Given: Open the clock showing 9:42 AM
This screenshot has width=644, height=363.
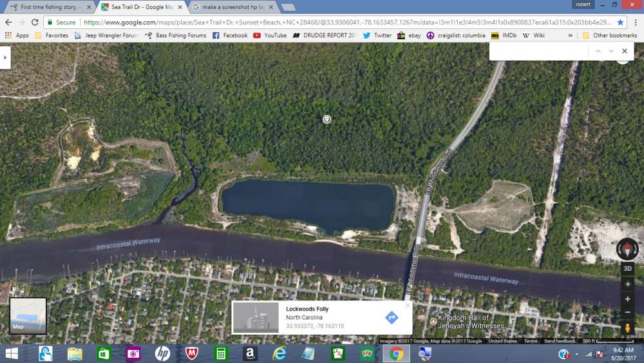Looking at the screenshot, I should click(x=623, y=354).
